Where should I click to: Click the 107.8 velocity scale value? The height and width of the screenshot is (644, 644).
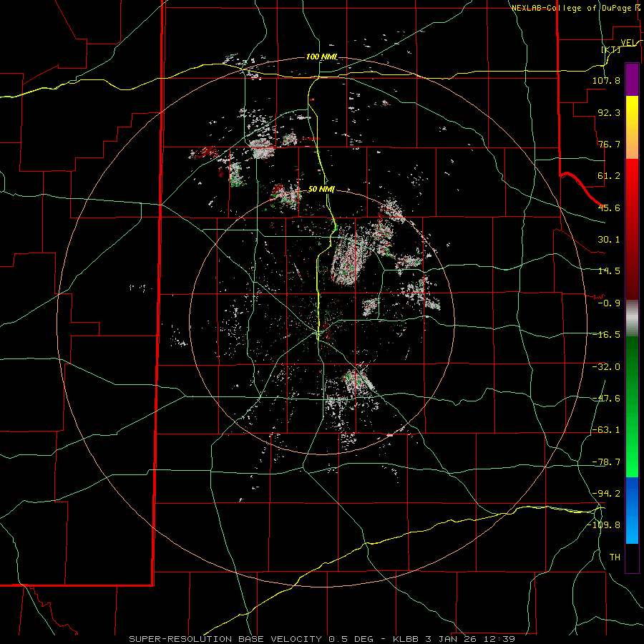pos(606,80)
